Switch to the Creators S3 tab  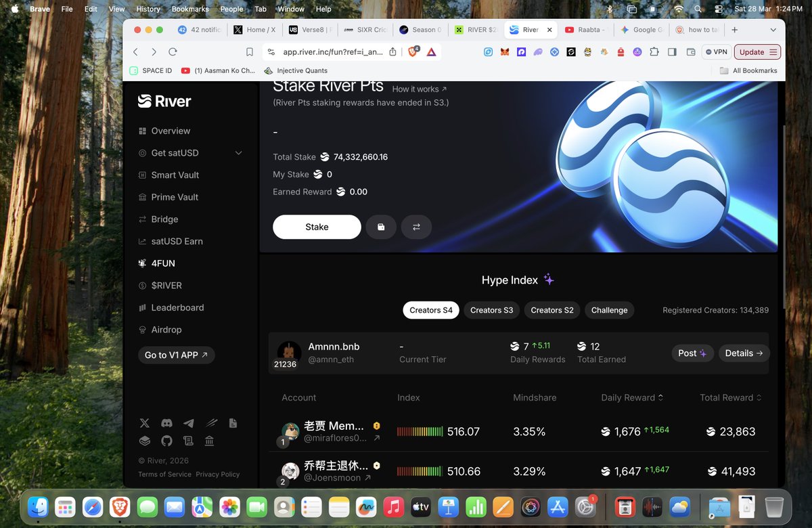pyautogui.click(x=492, y=310)
